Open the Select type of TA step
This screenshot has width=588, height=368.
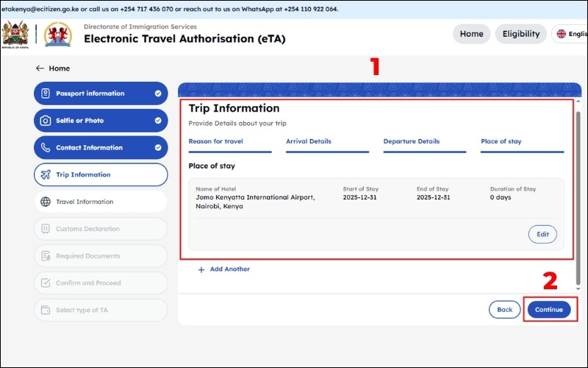point(101,310)
